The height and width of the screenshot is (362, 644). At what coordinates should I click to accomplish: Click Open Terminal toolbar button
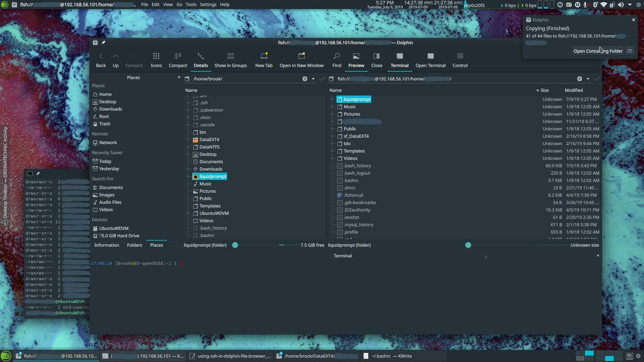[x=430, y=60]
